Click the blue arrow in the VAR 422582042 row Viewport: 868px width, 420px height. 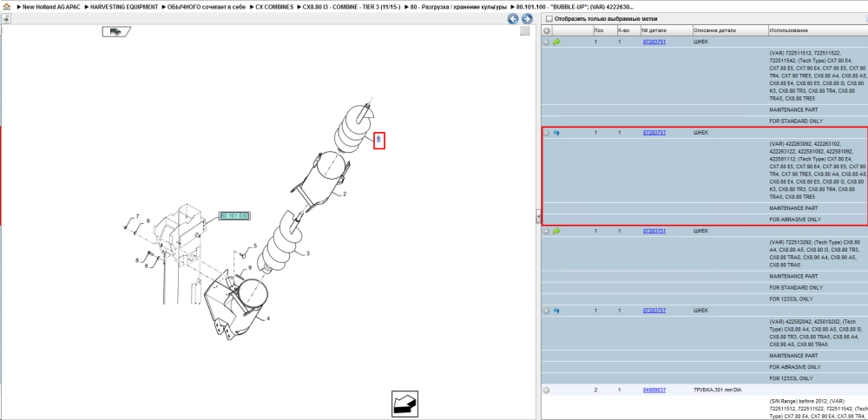(556, 311)
